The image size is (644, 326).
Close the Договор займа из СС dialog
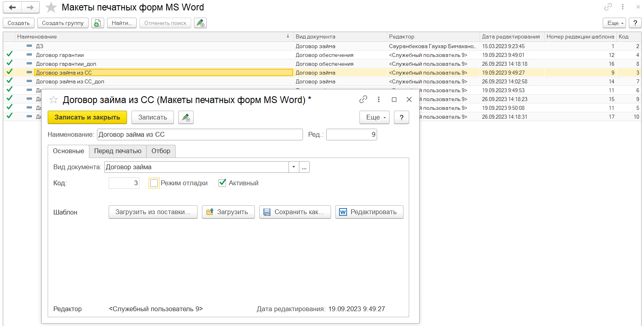click(409, 99)
